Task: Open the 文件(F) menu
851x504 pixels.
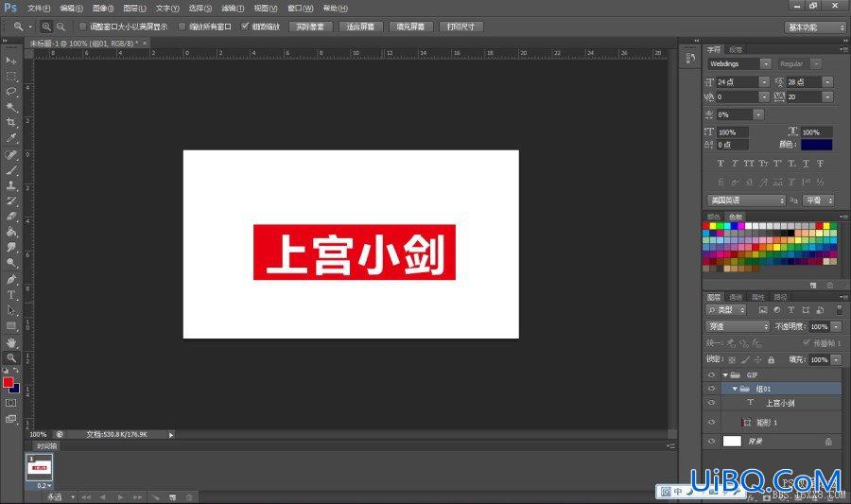Action: 39,9
